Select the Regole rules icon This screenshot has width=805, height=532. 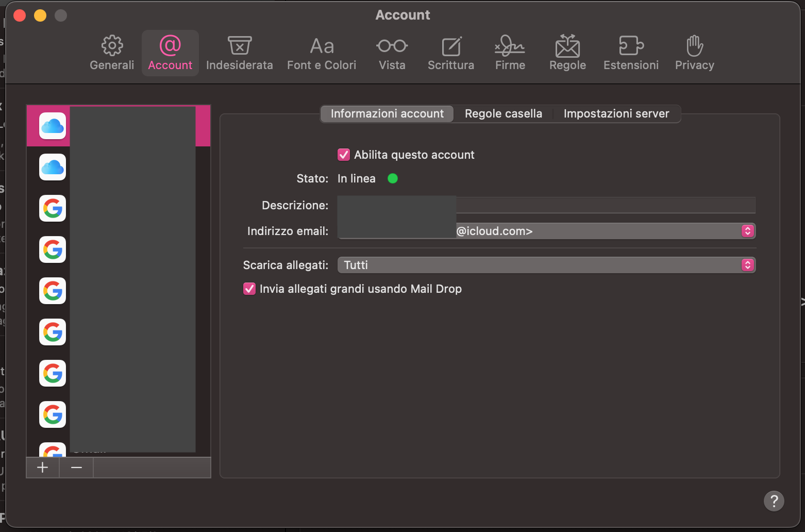pos(567,52)
